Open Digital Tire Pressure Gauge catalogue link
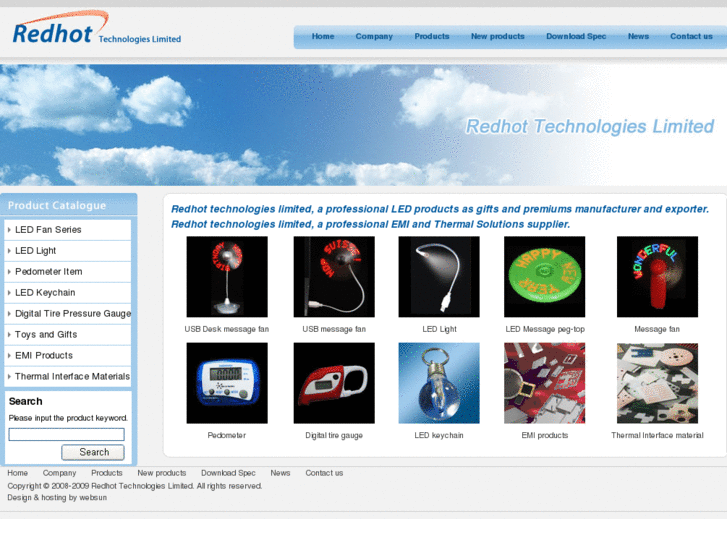 (73, 314)
